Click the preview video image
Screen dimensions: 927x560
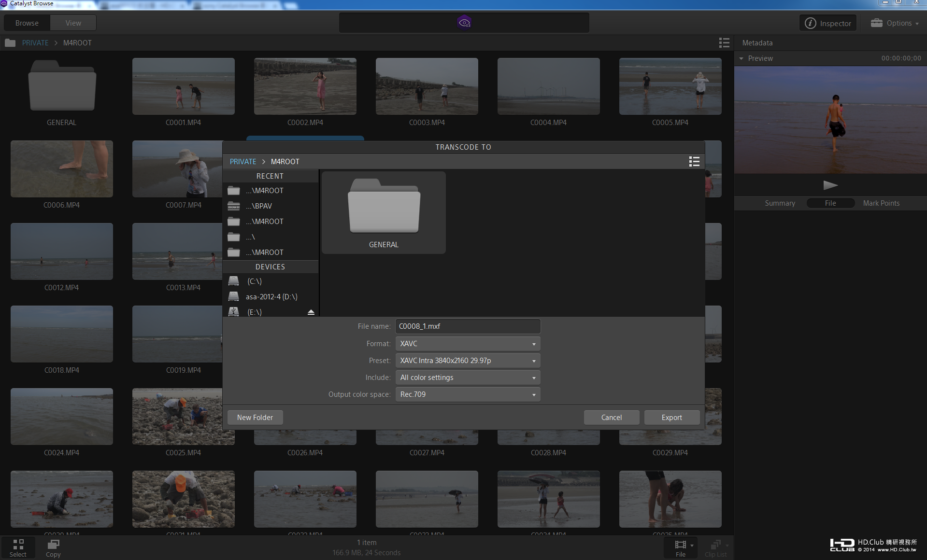click(830, 120)
